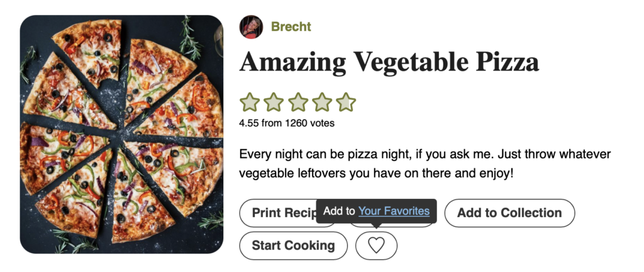Screen dimensions: 644x272
Task: Toggle the heart favorite button
Action: point(376,246)
